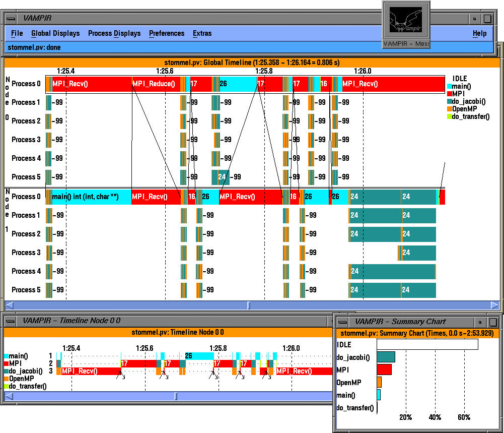Screen dimensions: 504x433
Task: Click the OpenMP orange bar in Summary Chart
Action: coord(379,382)
